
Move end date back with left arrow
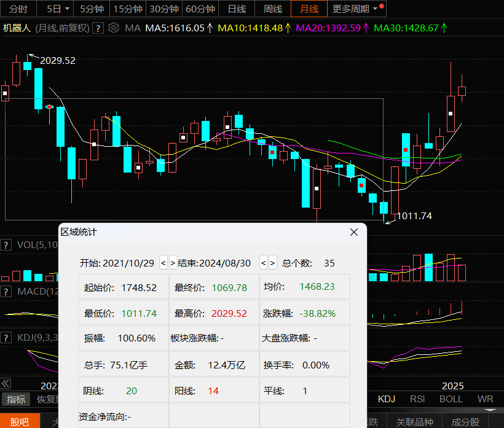point(264,263)
